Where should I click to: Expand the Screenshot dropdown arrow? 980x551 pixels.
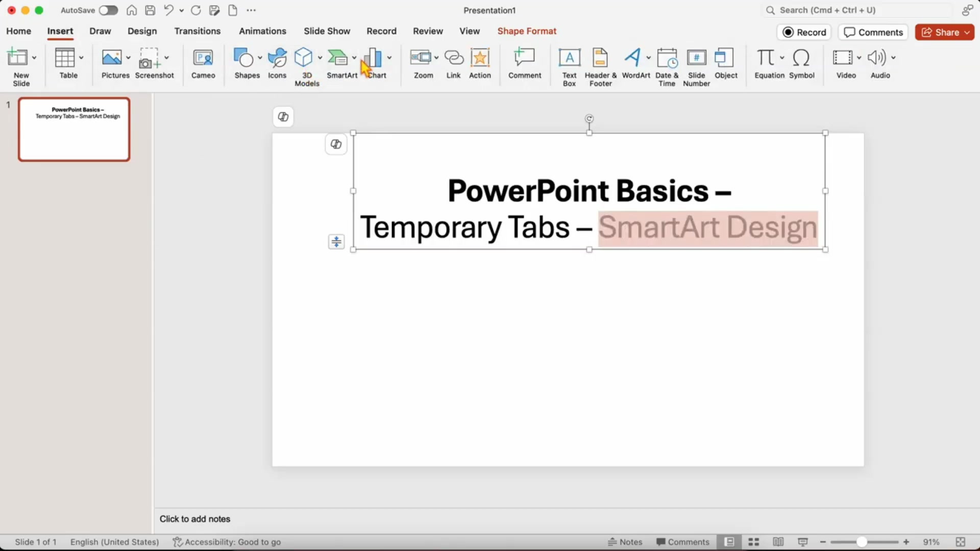coord(166,58)
